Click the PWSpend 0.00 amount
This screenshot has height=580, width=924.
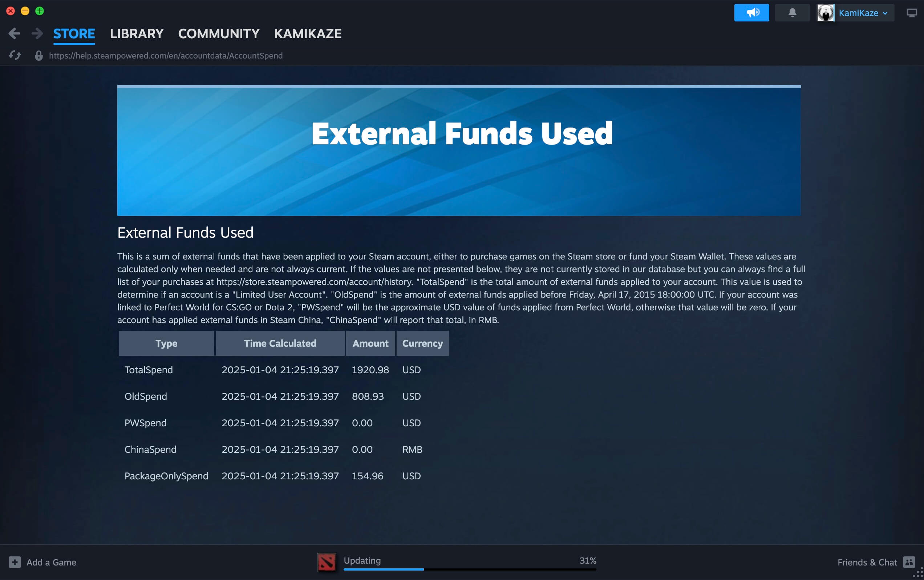(362, 423)
